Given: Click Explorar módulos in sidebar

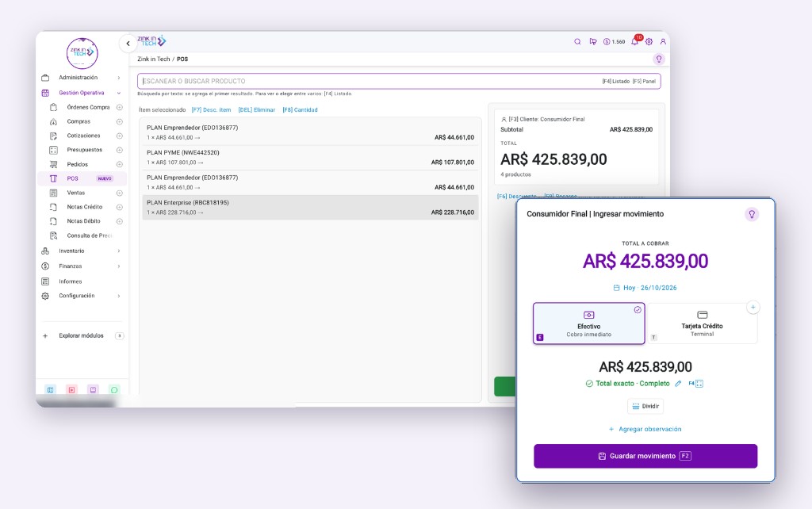Looking at the screenshot, I should (x=82, y=336).
